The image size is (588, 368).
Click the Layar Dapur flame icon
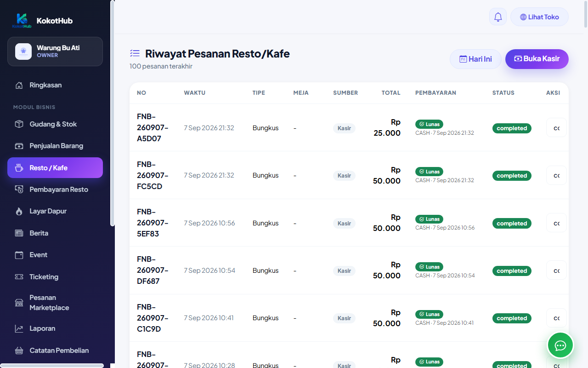pyautogui.click(x=19, y=211)
